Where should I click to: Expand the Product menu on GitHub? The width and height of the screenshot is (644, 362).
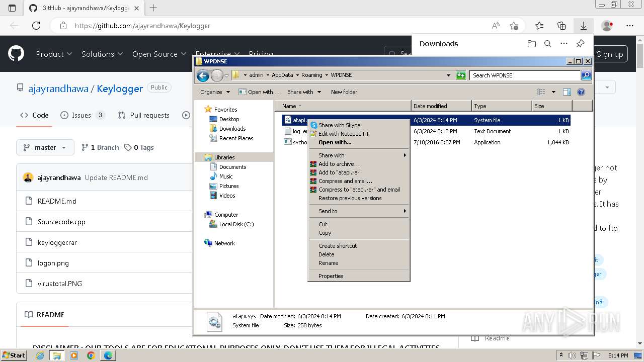point(54,54)
